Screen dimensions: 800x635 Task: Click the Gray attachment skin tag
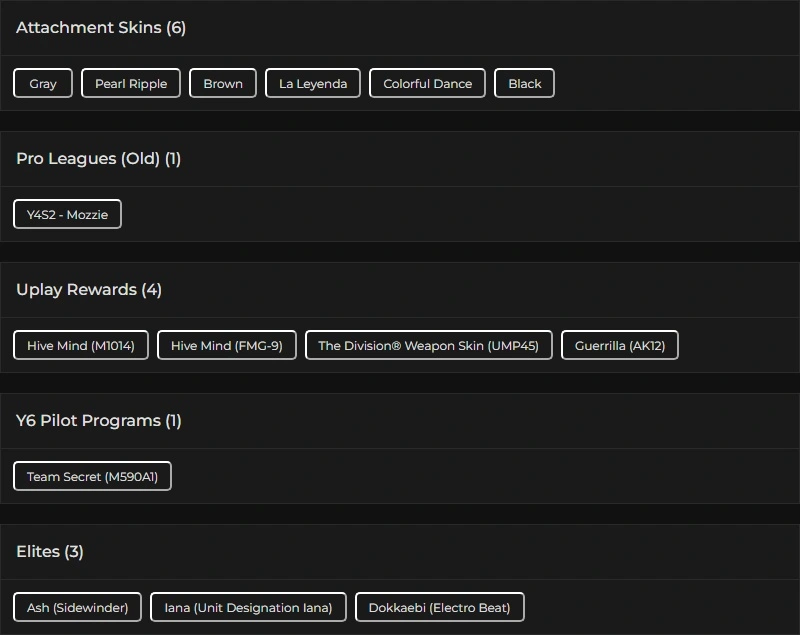(43, 83)
